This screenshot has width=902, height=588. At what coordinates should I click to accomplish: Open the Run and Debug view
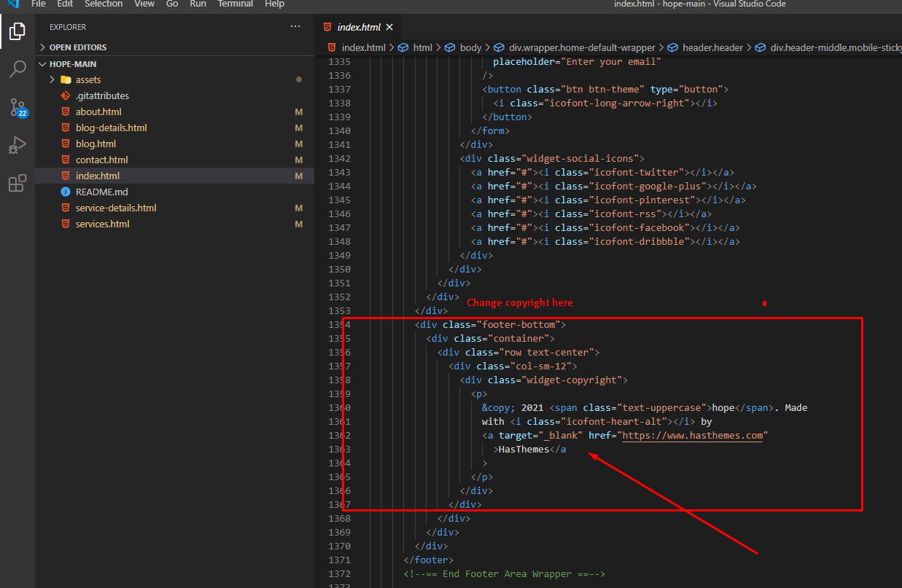tap(17, 145)
